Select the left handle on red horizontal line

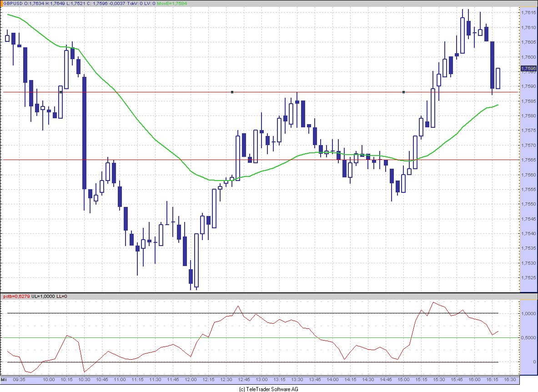[x=60, y=92]
